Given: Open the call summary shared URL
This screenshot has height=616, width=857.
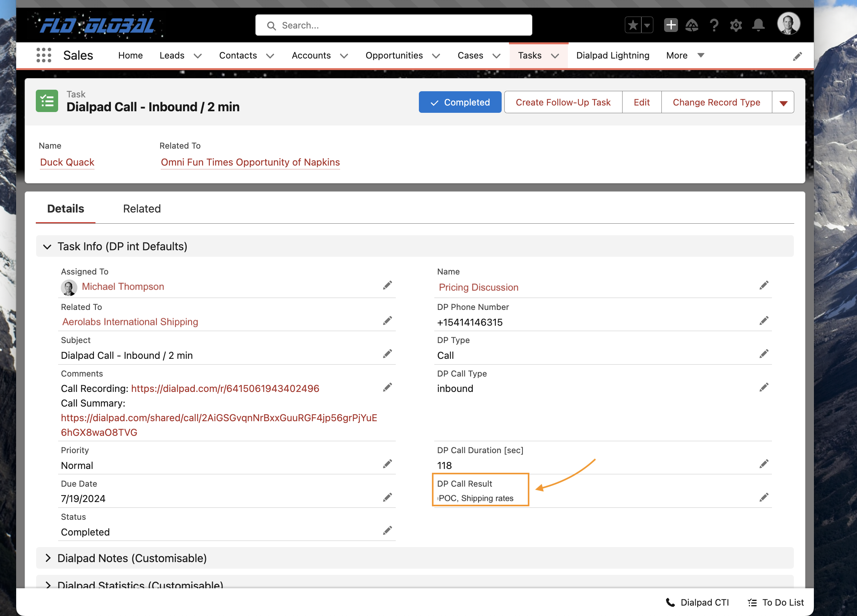Looking at the screenshot, I should 219,425.
